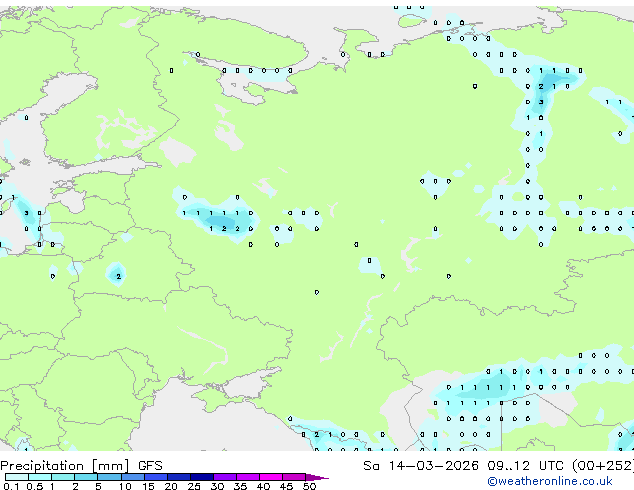Click the 25–30 mm dark navy legend box

[x=202, y=477]
